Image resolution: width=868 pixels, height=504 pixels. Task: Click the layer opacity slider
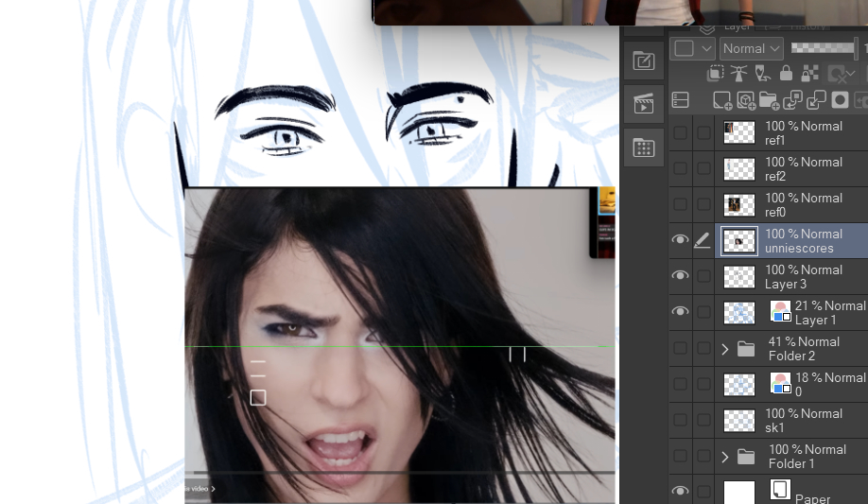click(821, 48)
